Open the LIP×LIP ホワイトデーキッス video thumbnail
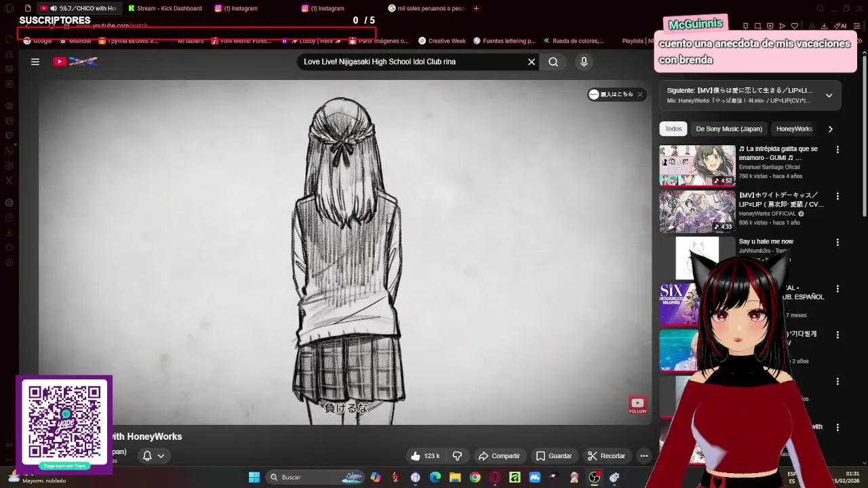 click(697, 211)
